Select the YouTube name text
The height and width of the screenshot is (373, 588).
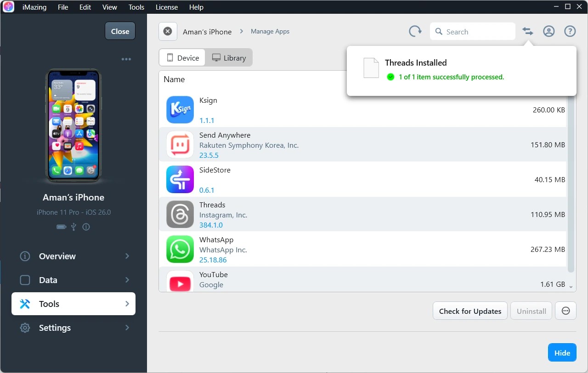pos(214,275)
